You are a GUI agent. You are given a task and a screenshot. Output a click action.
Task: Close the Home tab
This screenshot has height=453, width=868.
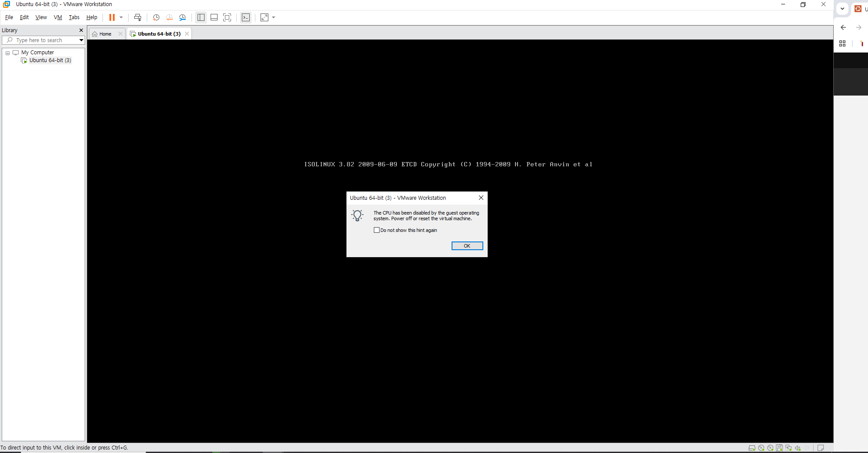coord(120,34)
